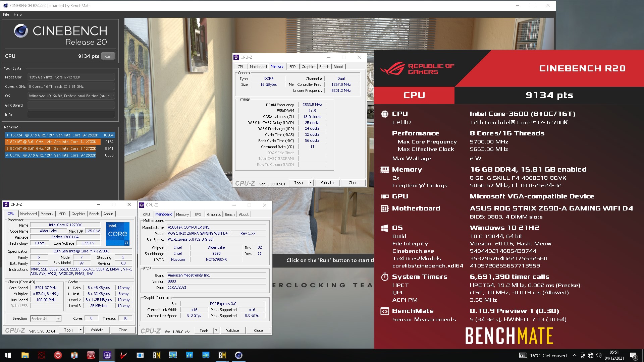Open the volume control tray icon

point(599,355)
